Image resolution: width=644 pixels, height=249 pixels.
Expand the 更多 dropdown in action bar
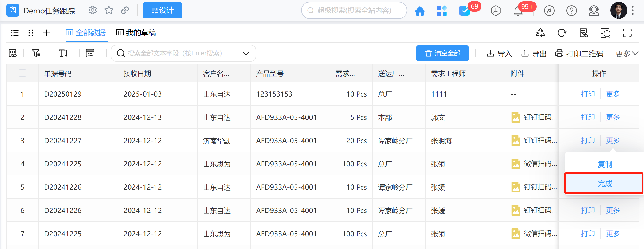[x=627, y=53]
